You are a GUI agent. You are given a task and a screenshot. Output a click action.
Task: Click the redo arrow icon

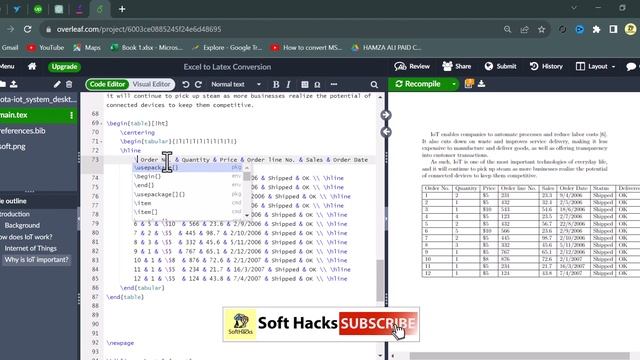click(198, 84)
